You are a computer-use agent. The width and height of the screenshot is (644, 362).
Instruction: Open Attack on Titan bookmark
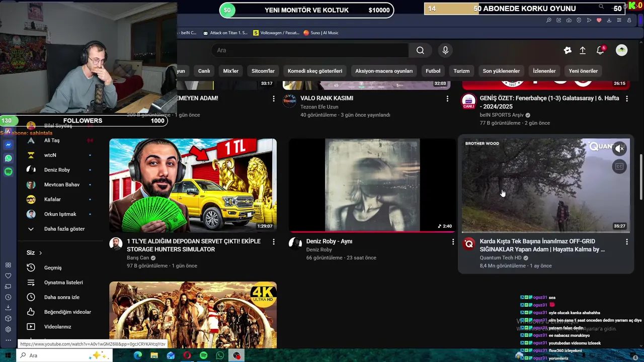coord(225,33)
